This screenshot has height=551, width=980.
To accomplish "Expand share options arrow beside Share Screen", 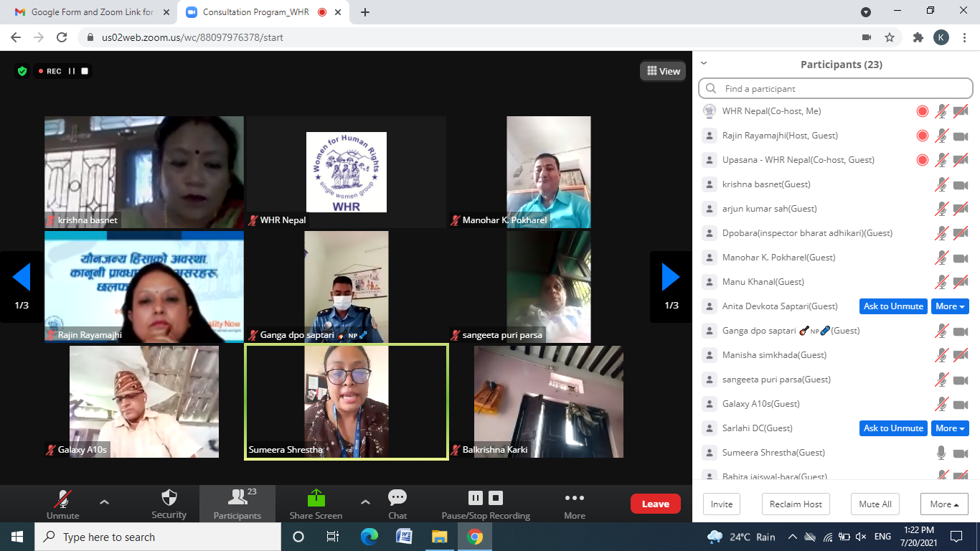I will coord(365,502).
